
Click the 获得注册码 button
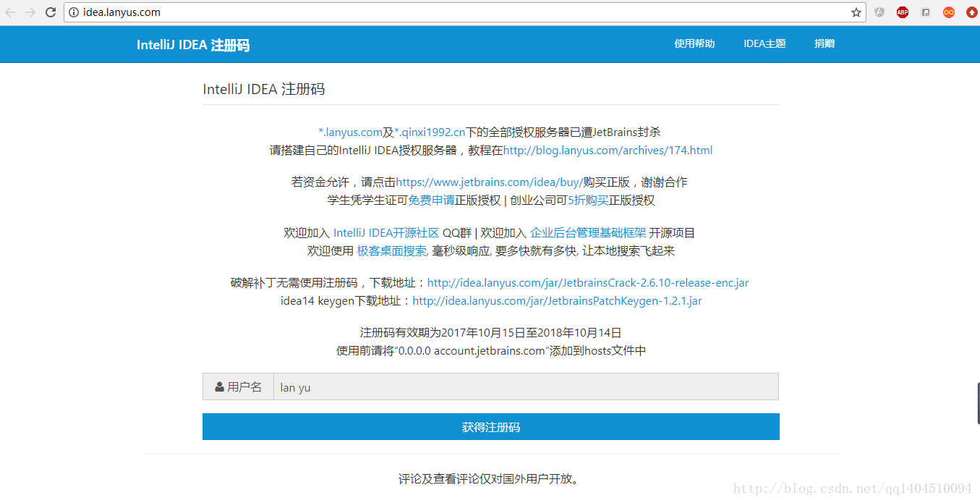(491, 427)
